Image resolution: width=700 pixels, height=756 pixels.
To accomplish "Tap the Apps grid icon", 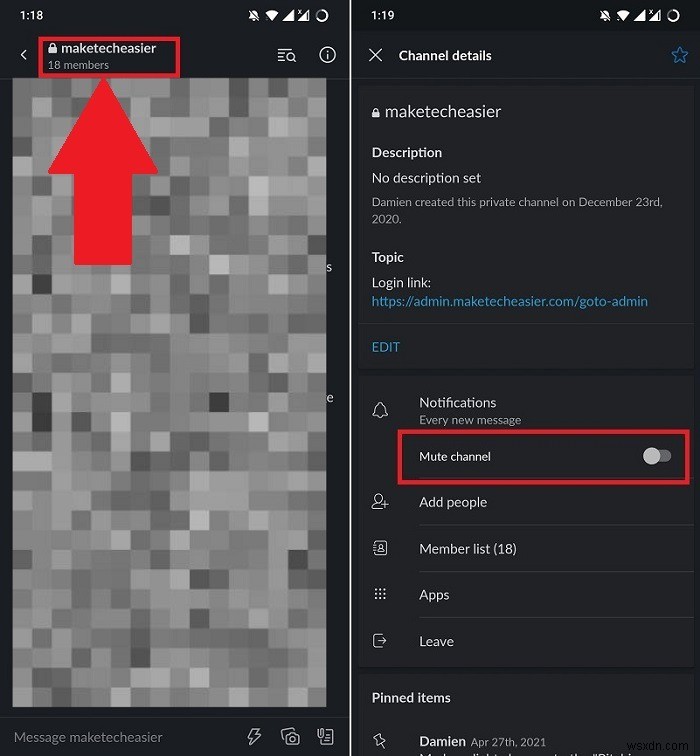I will point(380,594).
